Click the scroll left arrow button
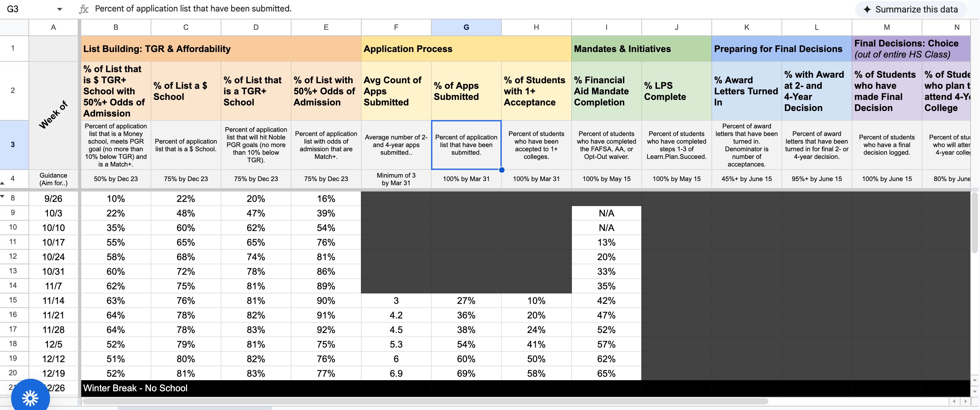The image size is (980, 410). (954, 401)
